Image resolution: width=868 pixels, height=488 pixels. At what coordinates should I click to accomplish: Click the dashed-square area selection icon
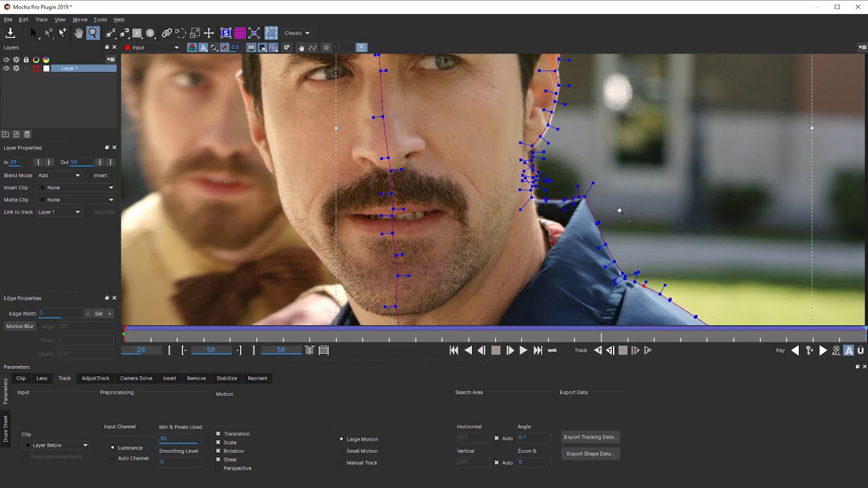271,33
